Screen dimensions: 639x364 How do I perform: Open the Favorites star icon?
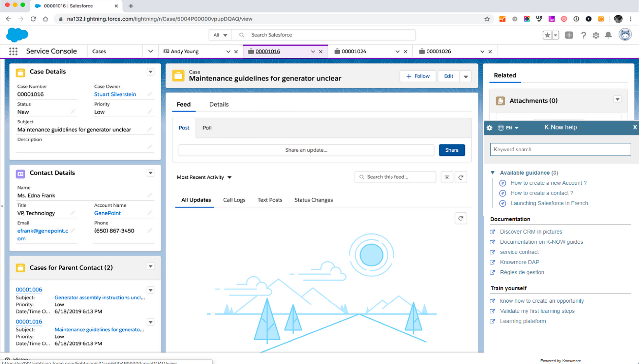[547, 35]
